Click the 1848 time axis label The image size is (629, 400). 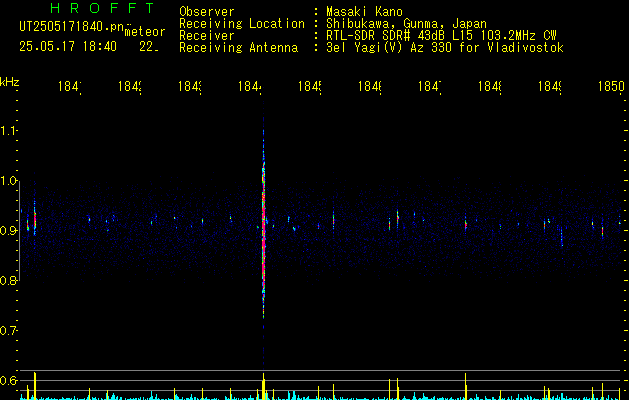(490, 86)
